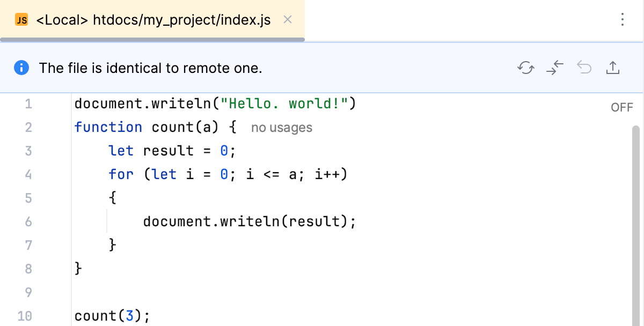Click the result variable on line 3
Image resolution: width=644 pixels, height=326 pixels.
[168, 151]
